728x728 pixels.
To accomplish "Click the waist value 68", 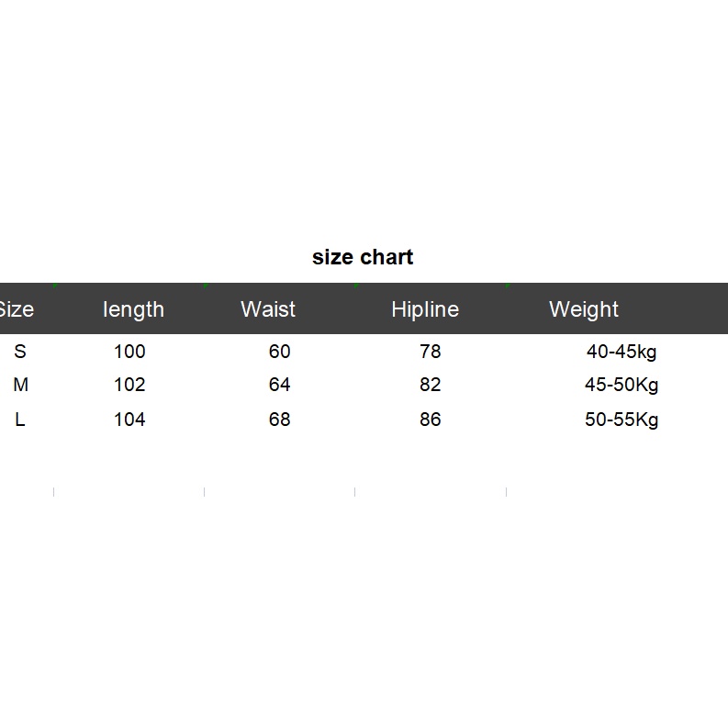I will [279, 420].
